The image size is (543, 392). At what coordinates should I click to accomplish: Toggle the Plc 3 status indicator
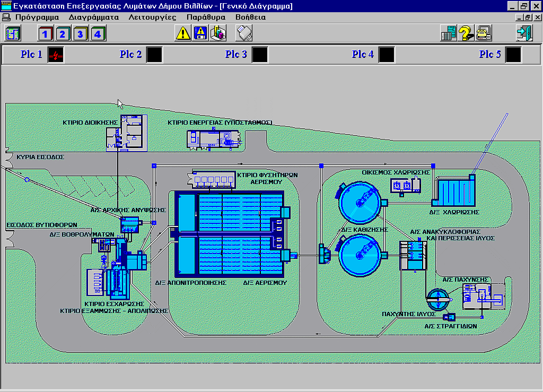click(x=259, y=55)
